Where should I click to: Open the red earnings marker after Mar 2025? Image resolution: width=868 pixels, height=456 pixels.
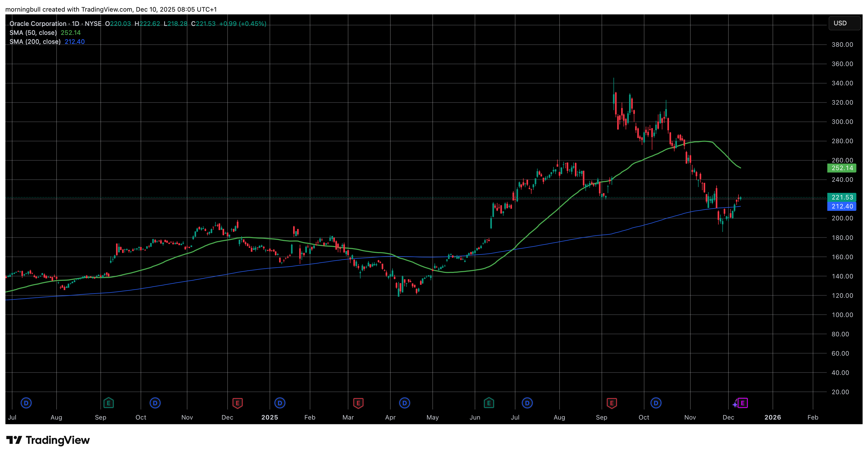(358, 403)
